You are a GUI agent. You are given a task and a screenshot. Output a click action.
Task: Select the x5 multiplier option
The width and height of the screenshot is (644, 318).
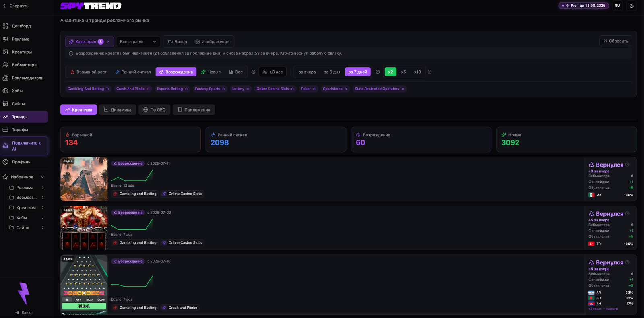pyautogui.click(x=403, y=72)
